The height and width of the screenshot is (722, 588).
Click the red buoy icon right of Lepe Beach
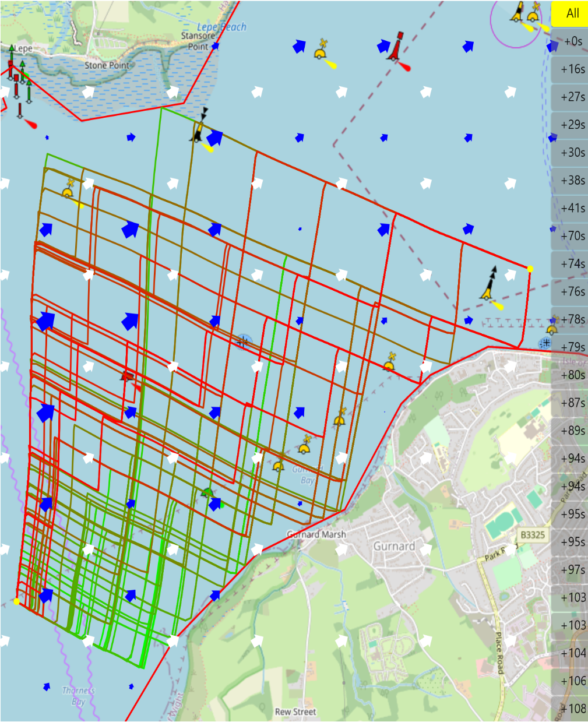pyautogui.click(x=397, y=47)
